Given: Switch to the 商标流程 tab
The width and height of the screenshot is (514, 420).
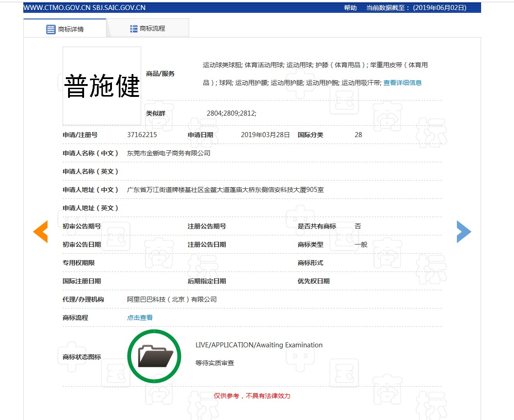Looking at the screenshot, I should point(148,28).
